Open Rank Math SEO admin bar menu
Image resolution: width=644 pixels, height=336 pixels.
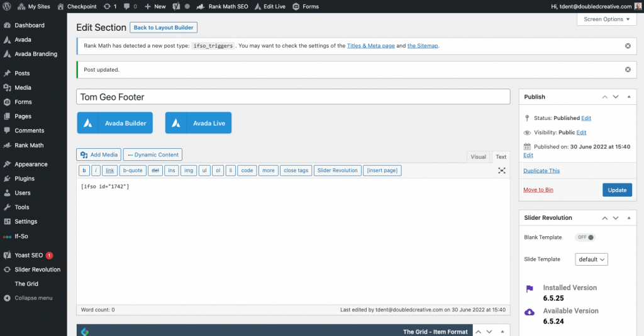(x=222, y=6)
